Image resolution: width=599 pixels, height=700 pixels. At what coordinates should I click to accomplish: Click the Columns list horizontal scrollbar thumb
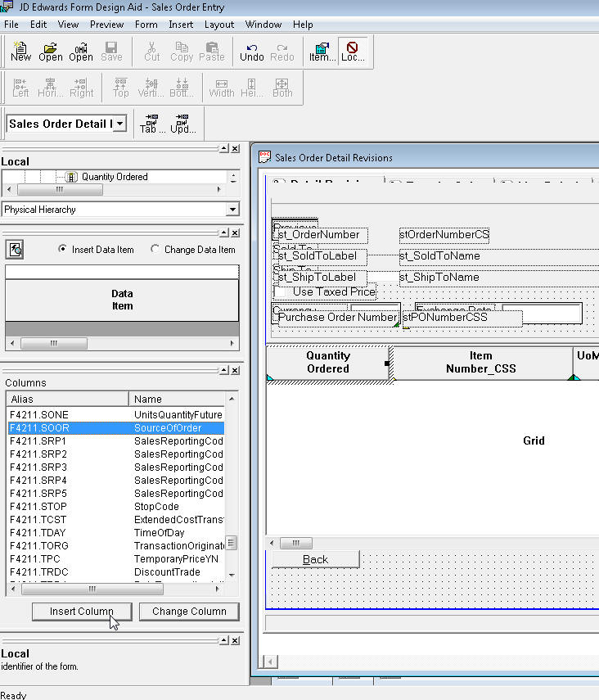point(92,589)
